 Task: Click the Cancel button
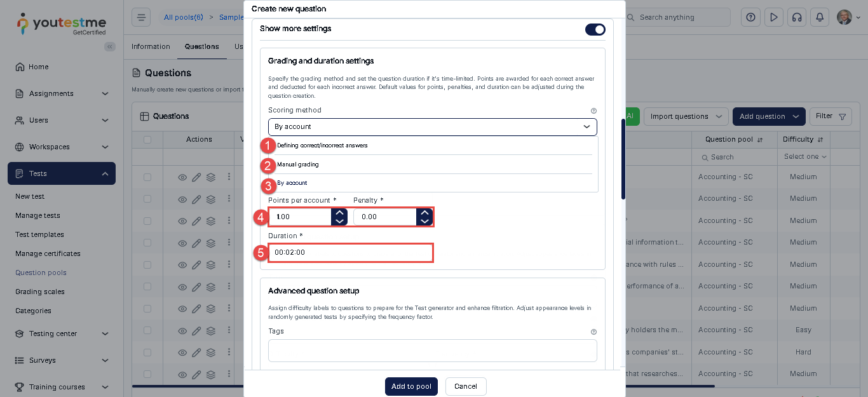pyautogui.click(x=466, y=386)
